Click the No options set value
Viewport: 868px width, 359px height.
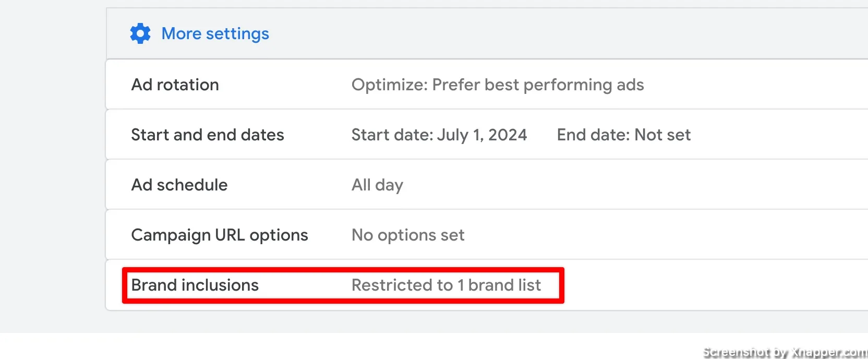coord(408,235)
